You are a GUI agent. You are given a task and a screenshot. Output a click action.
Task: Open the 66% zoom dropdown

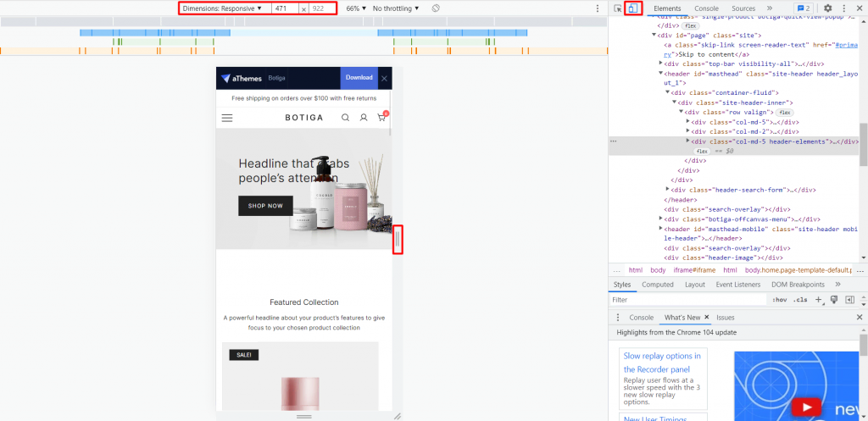(x=357, y=8)
